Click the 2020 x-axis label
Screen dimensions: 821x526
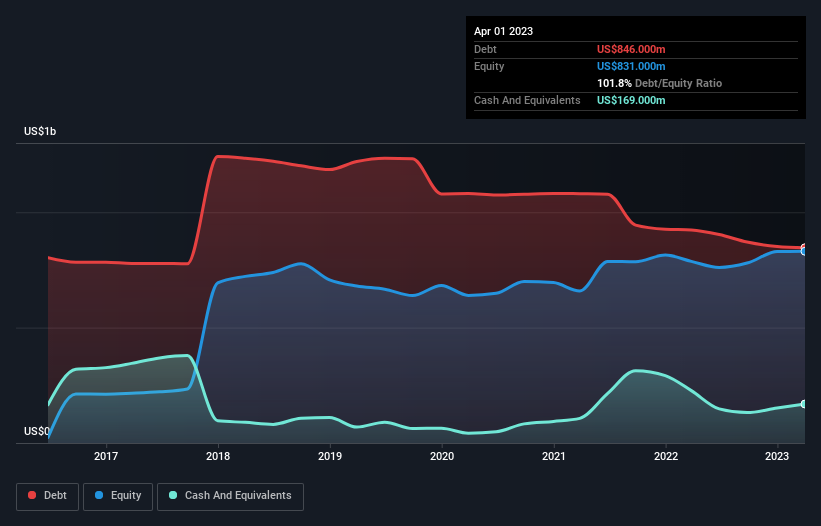click(x=442, y=456)
